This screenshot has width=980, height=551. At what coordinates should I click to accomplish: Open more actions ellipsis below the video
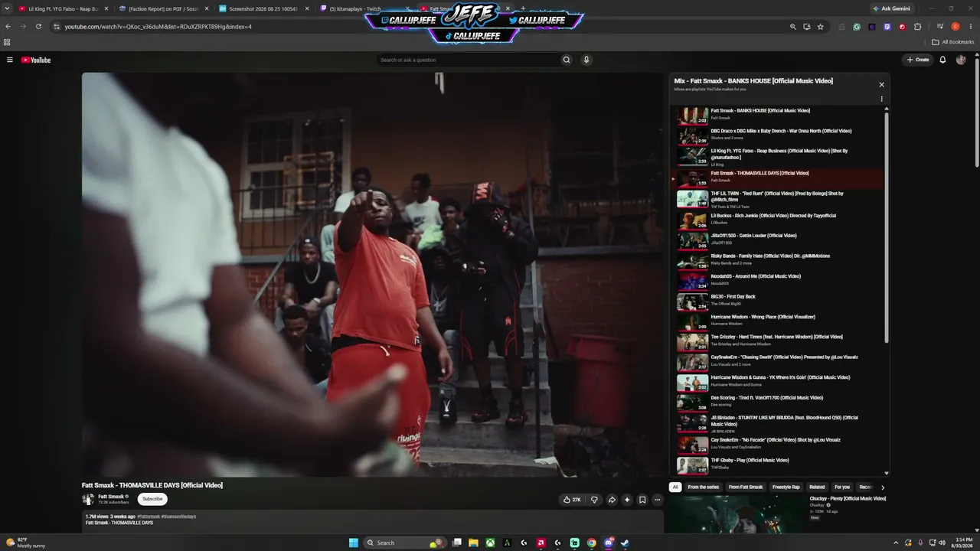pyautogui.click(x=657, y=500)
